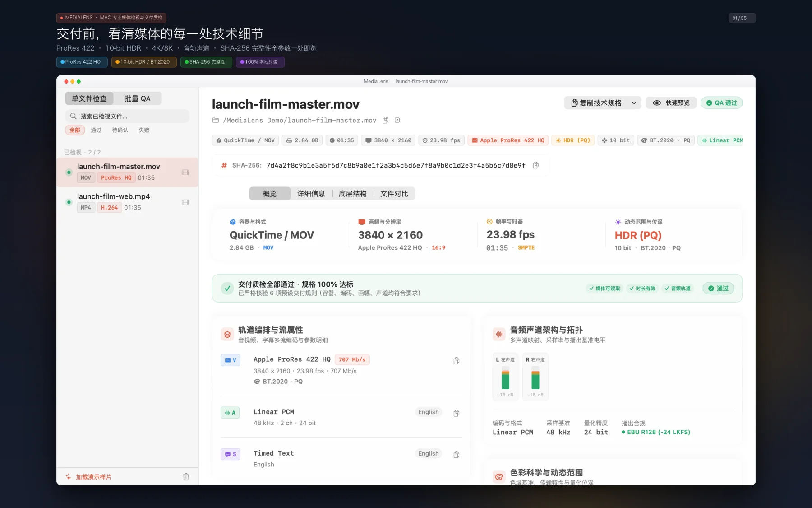Open the 详细信息 tab

[311, 194]
